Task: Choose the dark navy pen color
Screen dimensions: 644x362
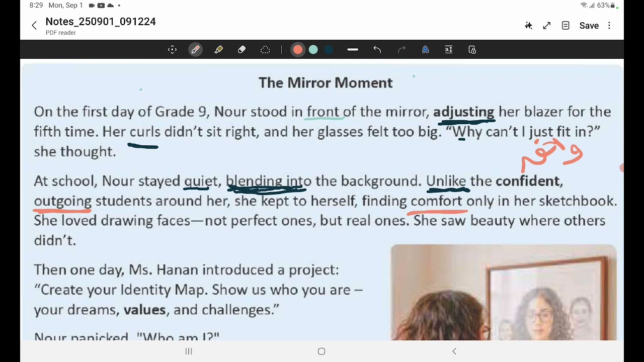Action: coord(329,50)
